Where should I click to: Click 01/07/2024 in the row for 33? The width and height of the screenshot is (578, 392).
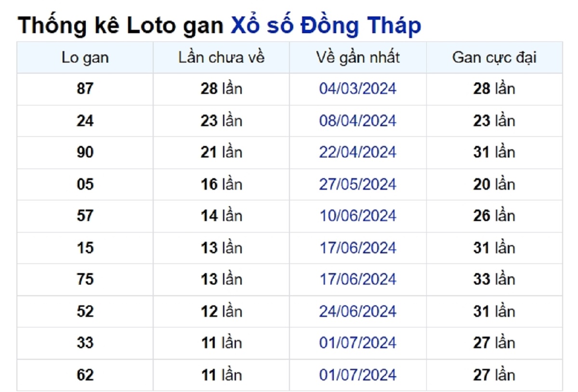pyautogui.click(x=358, y=343)
